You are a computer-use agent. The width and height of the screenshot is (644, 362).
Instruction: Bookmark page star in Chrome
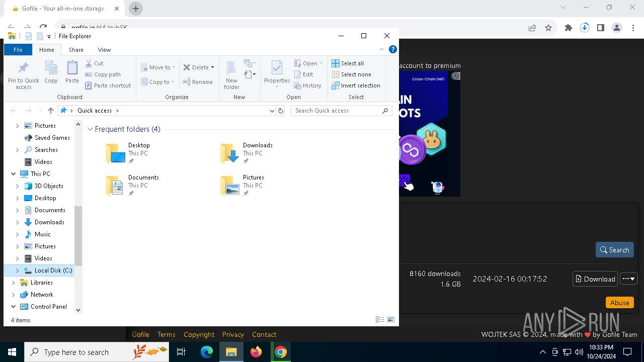[x=548, y=28]
